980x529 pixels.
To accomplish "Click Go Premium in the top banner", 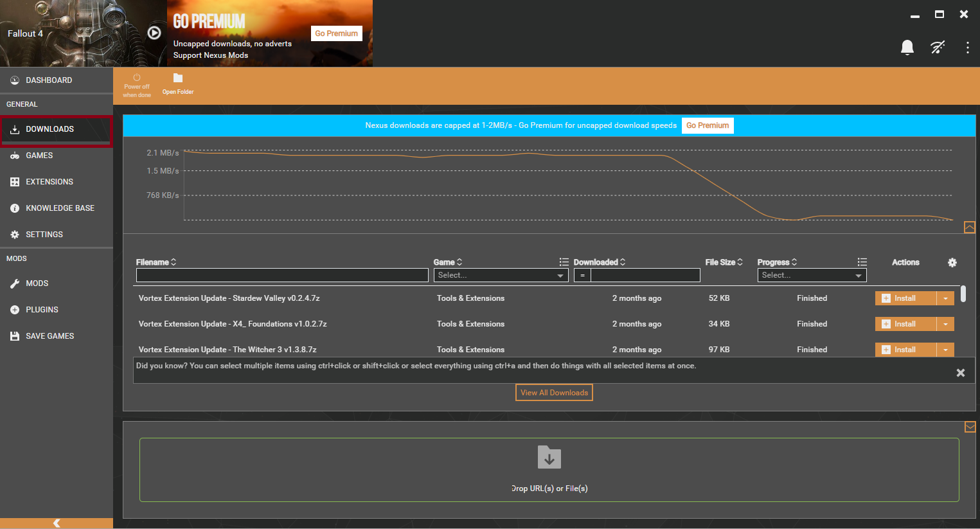I will click(337, 33).
